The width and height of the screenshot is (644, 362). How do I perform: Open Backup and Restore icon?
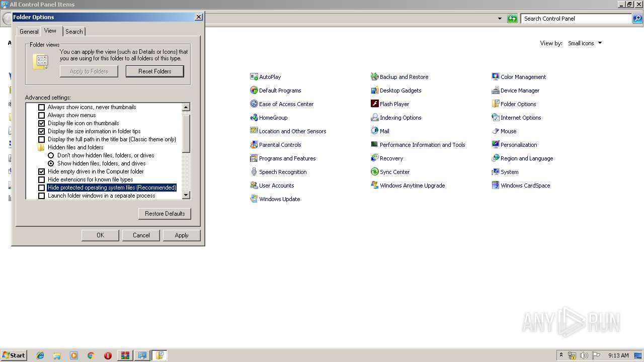(374, 77)
